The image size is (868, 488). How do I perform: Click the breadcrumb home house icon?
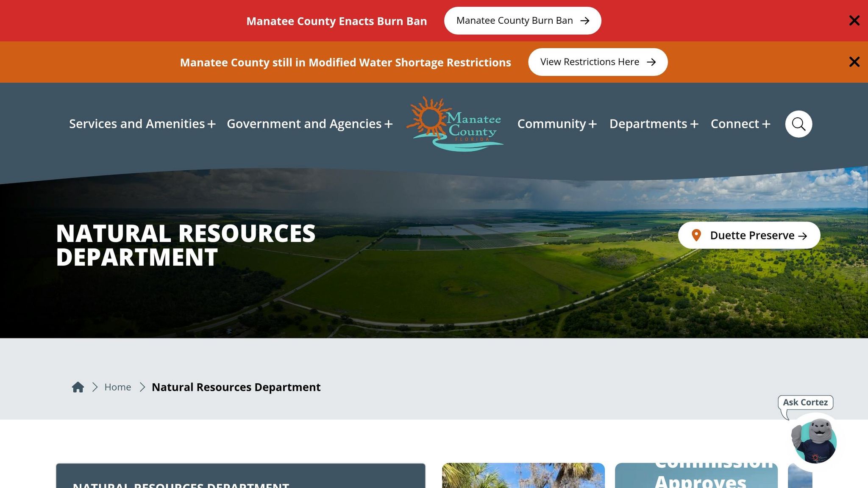tap(78, 387)
